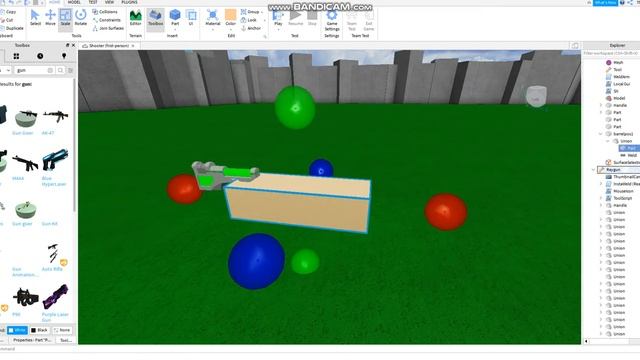Viewport: 640px width, 360px height.
Task: Switch to the TEST ribbon tab
Action: [93, 2]
